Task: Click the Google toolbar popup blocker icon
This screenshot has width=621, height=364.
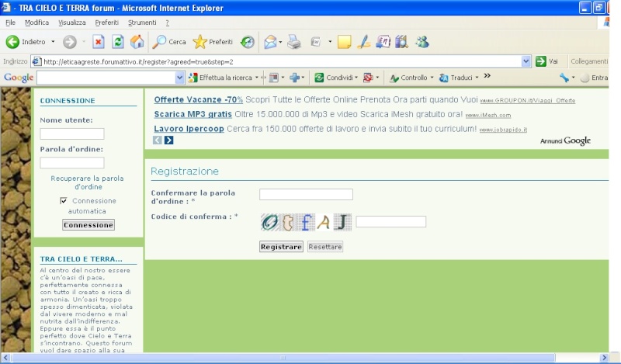Action: pos(368,78)
